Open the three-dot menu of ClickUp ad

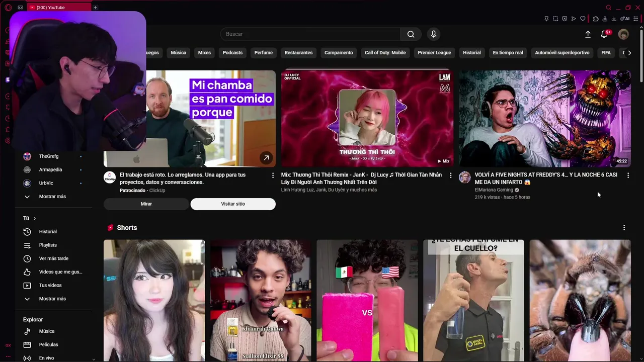coord(273,175)
